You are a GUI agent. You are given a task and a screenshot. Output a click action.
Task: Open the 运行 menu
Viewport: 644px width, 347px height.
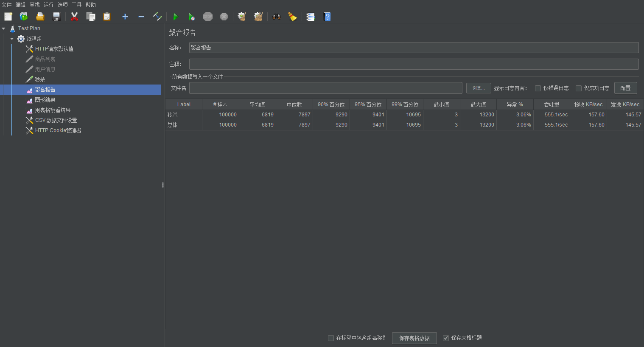point(49,5)
